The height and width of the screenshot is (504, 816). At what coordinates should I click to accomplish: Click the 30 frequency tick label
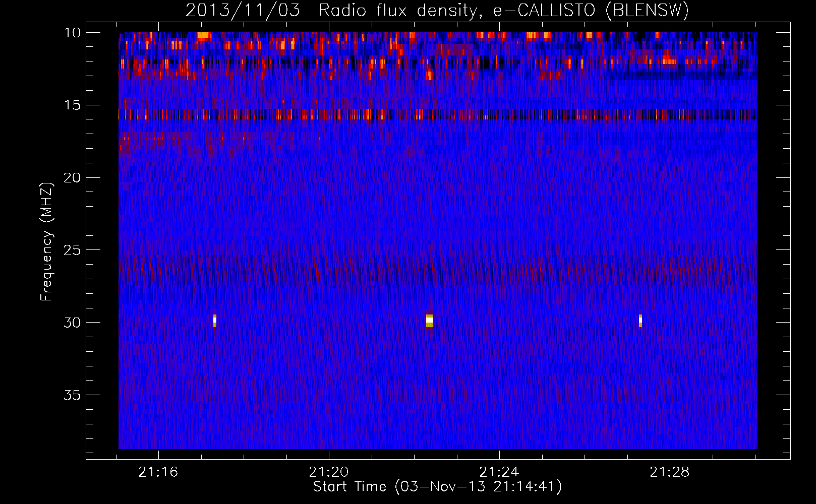(x=72, y=322)
